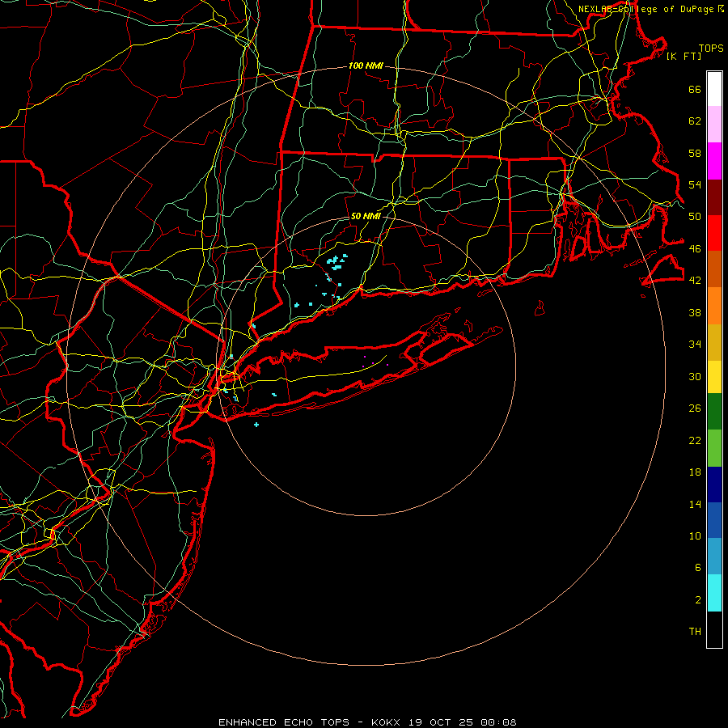Click the light green 26 kft legend swatch
This screenshot has width=728, height=728.
(714, 448)
